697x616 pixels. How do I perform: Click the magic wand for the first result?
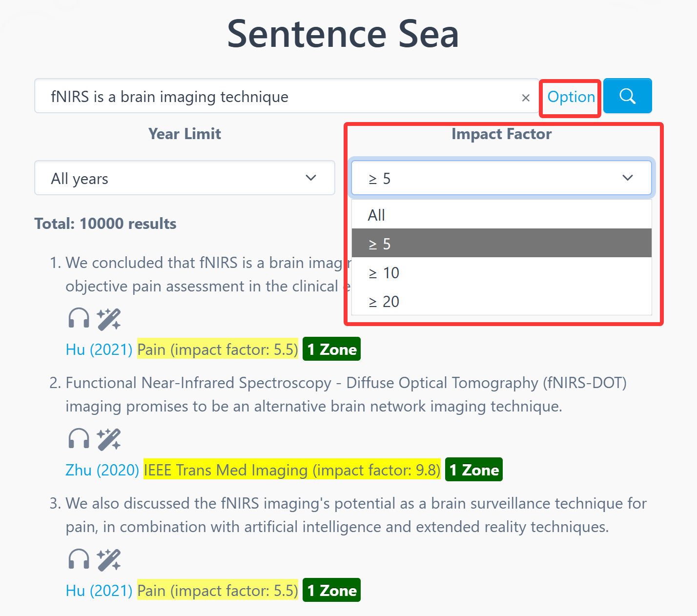[108, 319]
